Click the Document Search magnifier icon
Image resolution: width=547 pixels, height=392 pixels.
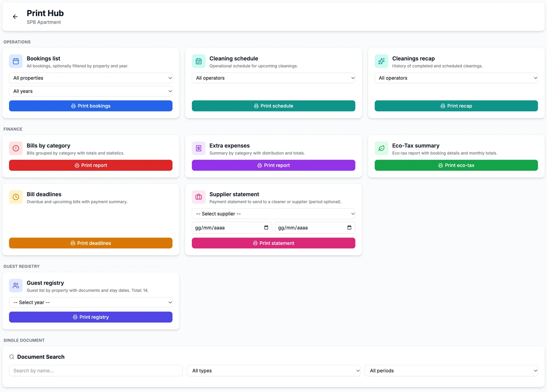point(12,357)
